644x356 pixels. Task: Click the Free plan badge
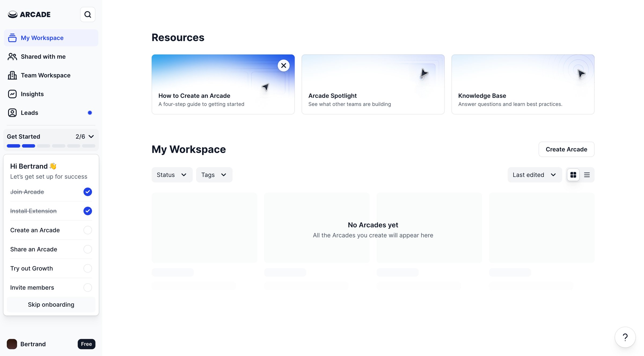86,344
